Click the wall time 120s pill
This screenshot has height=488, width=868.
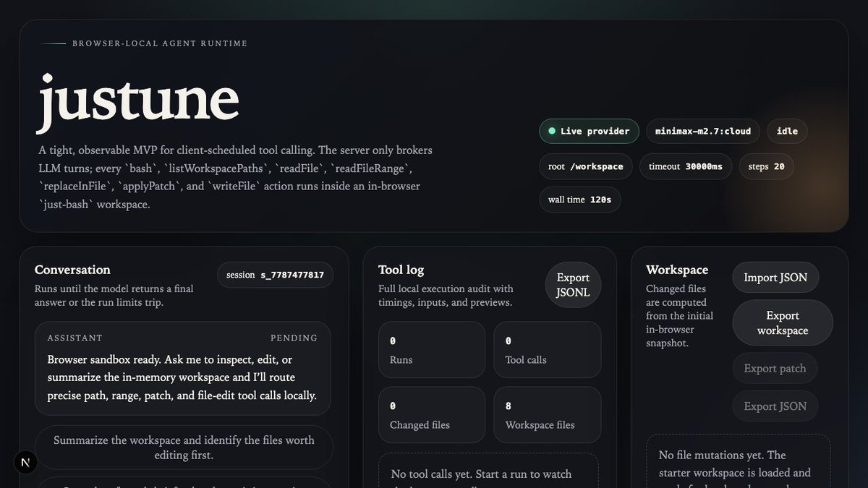(x=579, y=200)
